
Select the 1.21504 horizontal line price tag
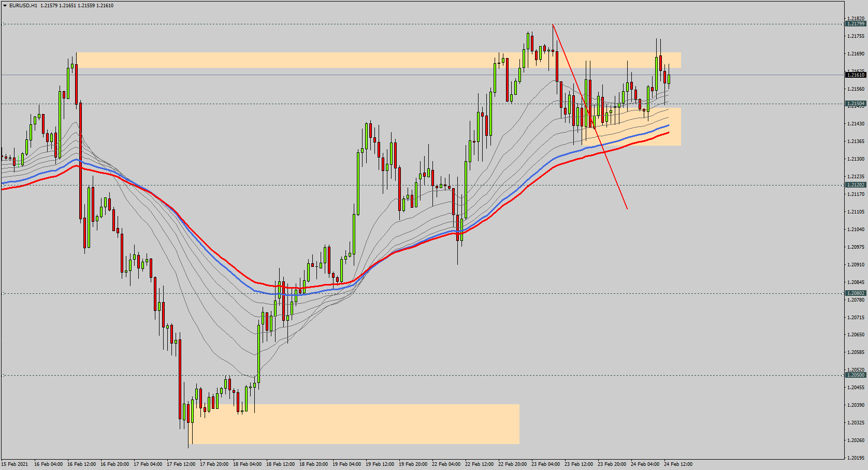(855, 104)
